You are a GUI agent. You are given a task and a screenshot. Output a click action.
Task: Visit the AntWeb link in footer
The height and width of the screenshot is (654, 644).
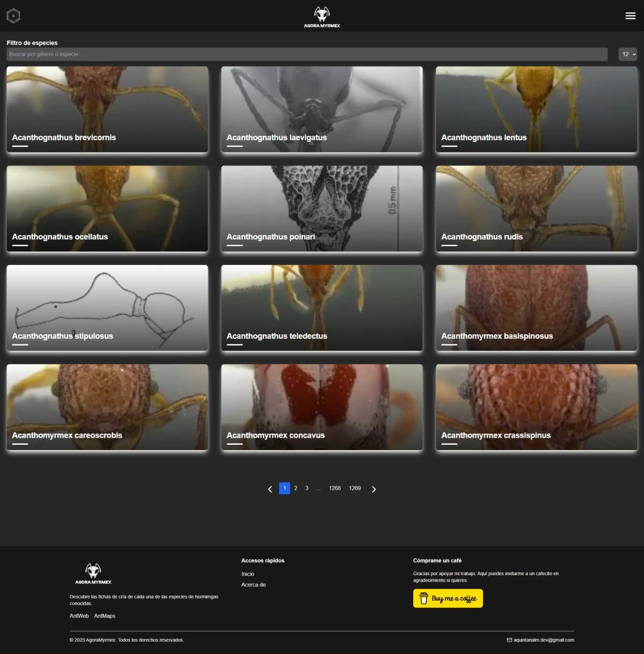(79, 616)
